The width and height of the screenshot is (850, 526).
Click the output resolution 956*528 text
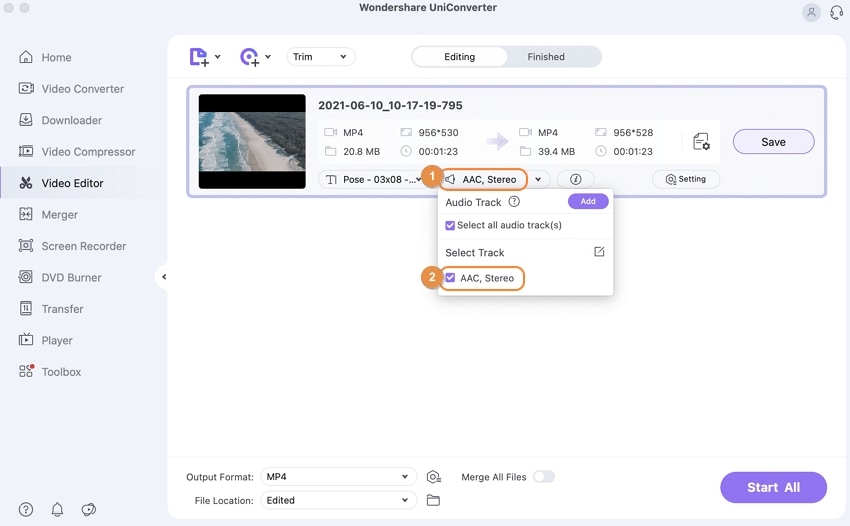(x=633, y=133)
